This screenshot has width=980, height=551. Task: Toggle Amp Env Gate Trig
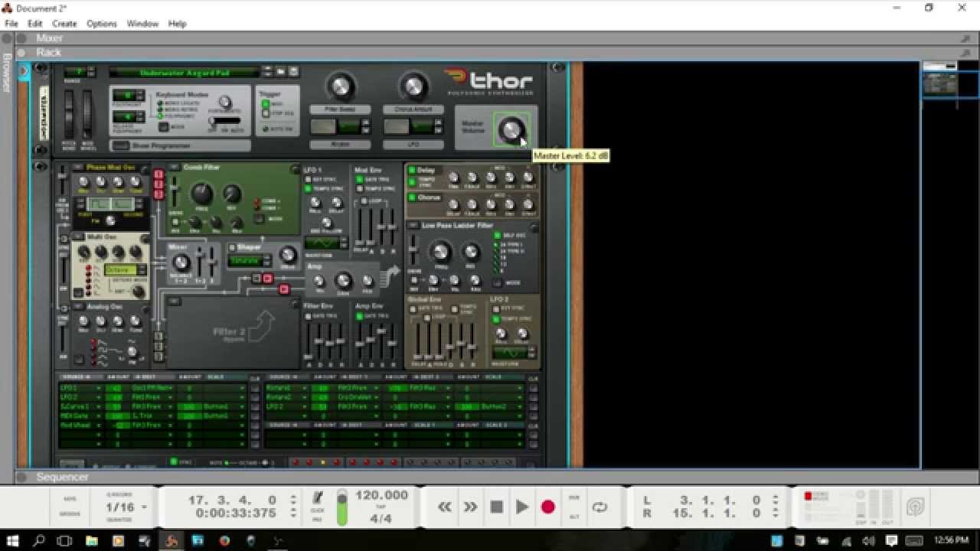(360, 315)
